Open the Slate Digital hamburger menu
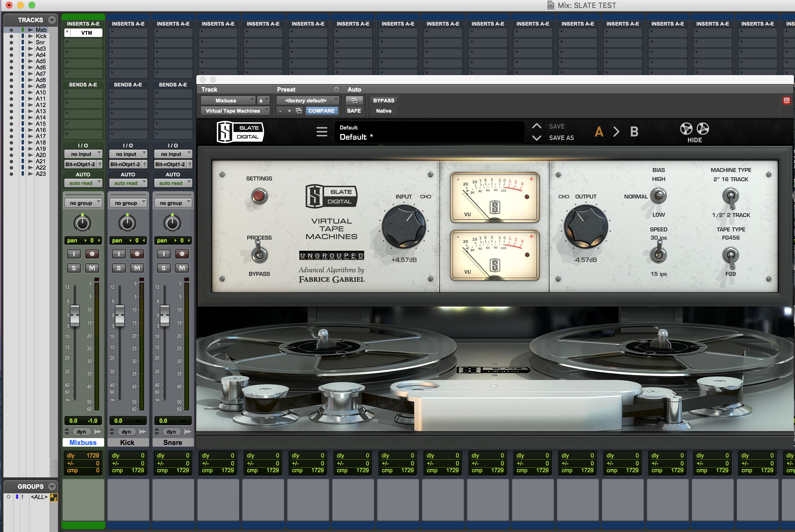795x532 pixels. point(322,132)
